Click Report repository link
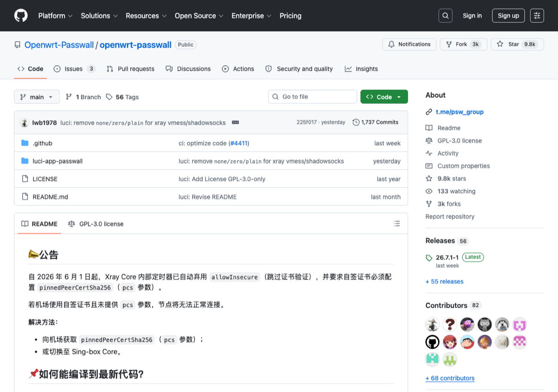The height and width of the screenshot is (392, 558). [x=450, y=217]
